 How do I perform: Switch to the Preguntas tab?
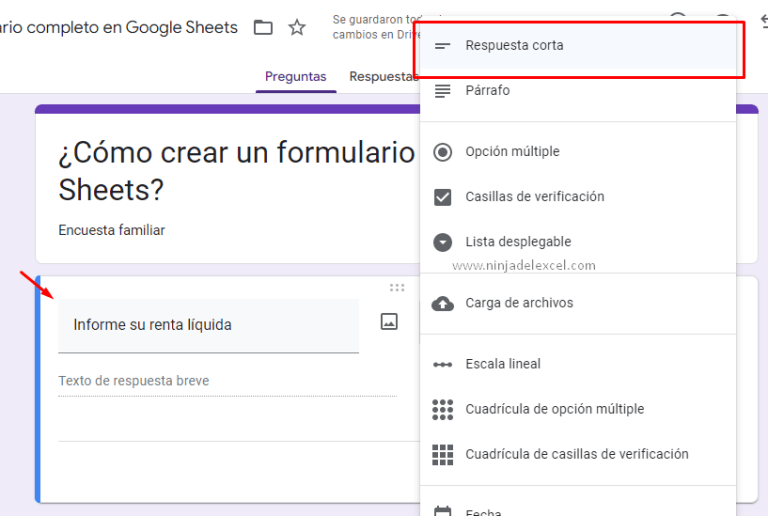click(x=295, y=76)
